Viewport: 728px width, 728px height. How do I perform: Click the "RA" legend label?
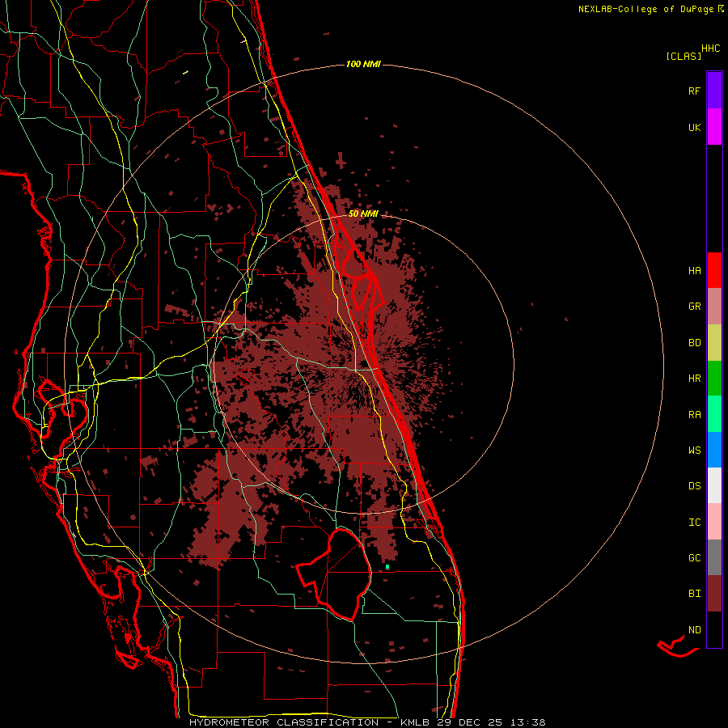(x=694, y=415)
